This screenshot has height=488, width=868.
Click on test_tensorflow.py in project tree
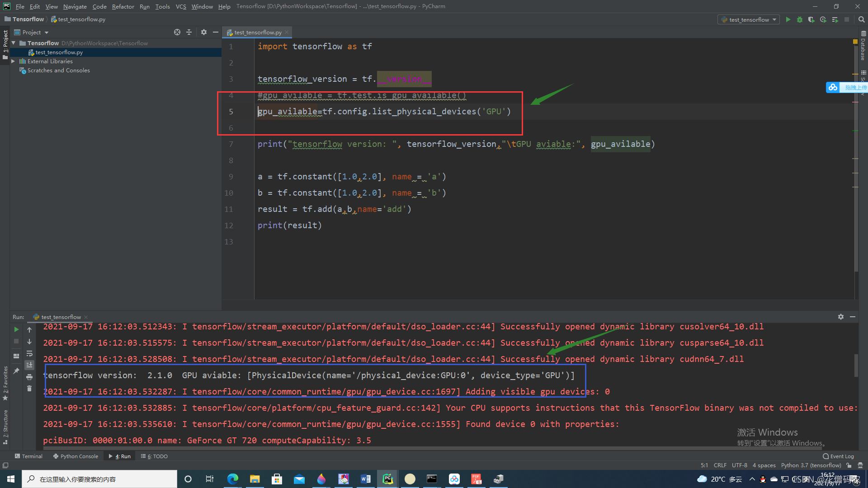(x=58, y=52)
